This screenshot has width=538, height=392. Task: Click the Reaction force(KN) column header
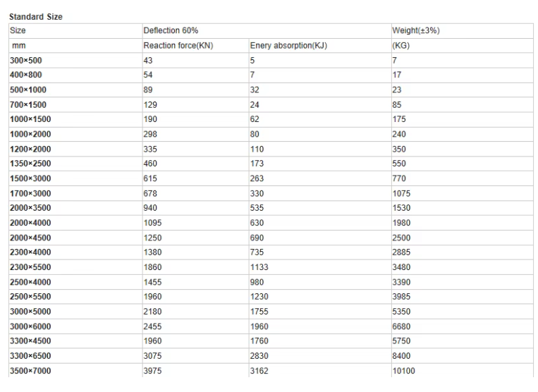click(x=195, y=46)
